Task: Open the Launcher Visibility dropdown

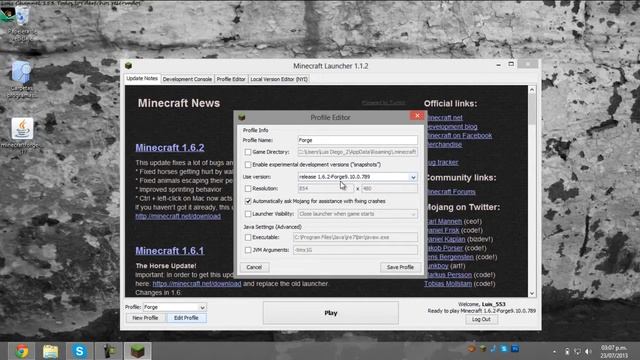Action: [x=413, y=214]
